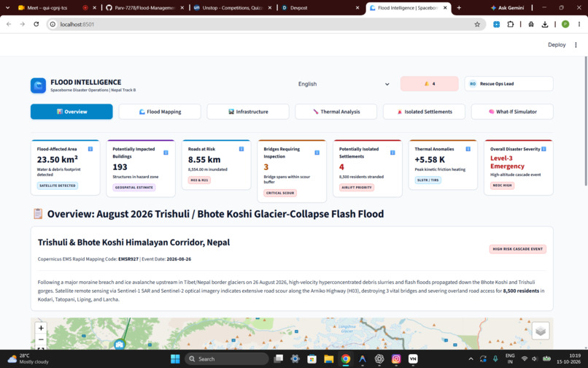Open the VN app from the taskbar
The width and height of the screenshot is (588, 368).
pyautogui.click(x=413, y=359)
